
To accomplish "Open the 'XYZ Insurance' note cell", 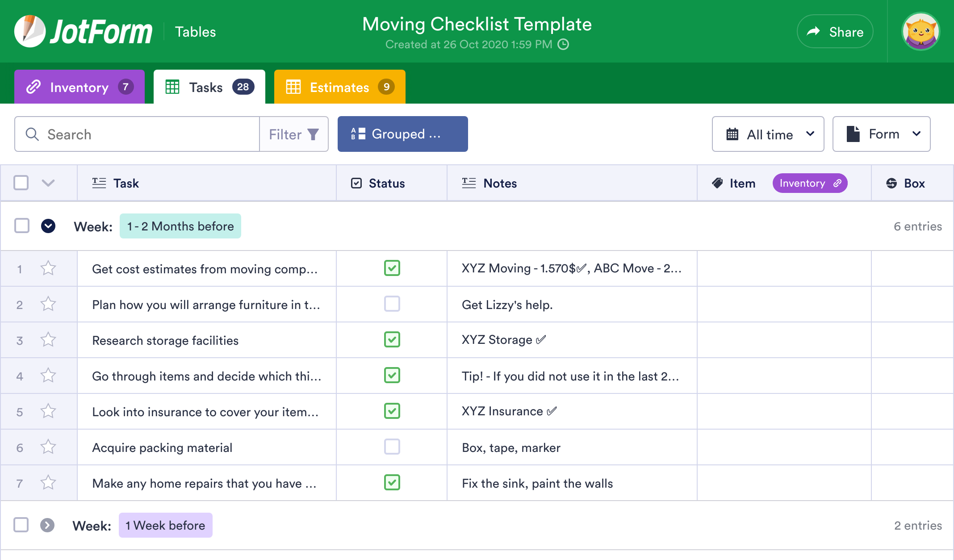I will (x=572, y=411).
